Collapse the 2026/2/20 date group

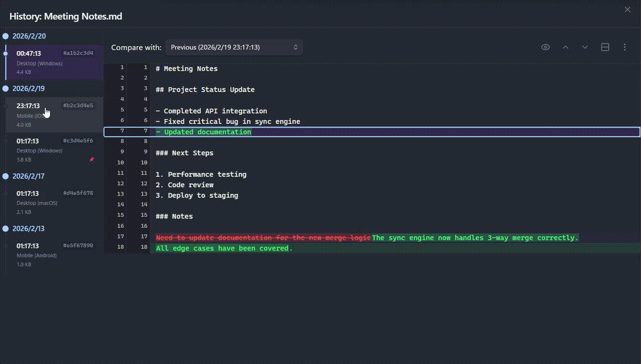[29, 36]
